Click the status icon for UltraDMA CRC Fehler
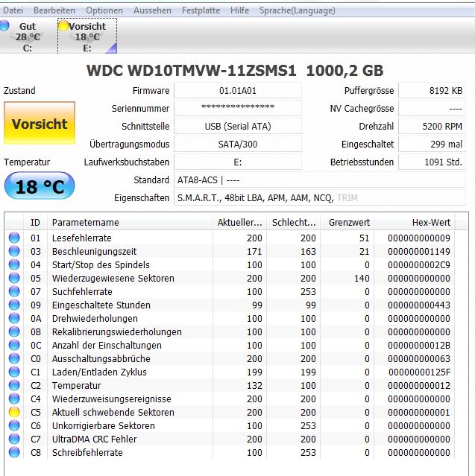The width and height of the screenshot is (475, 476). 14,439
